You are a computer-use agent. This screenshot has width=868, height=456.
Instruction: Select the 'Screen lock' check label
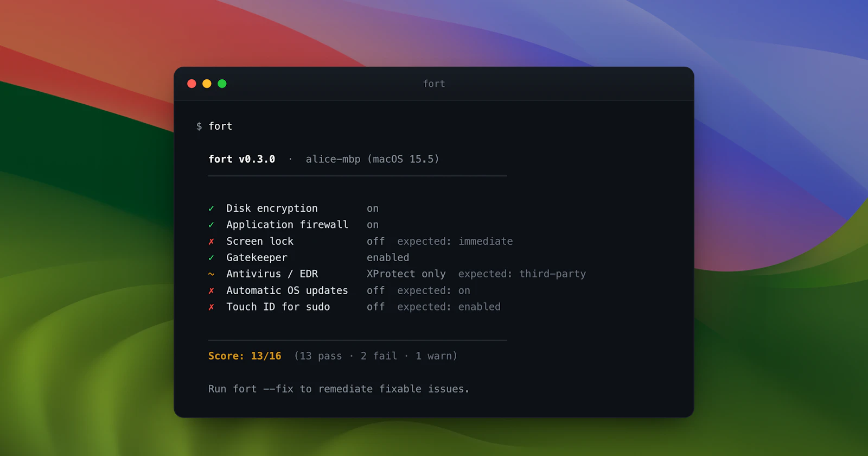click(260, 241)
